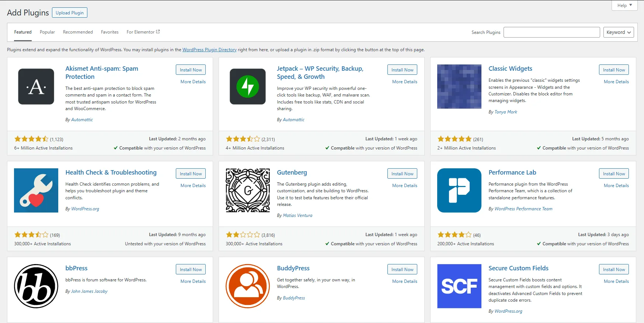The height and width of the screenshot is (323, 644).
Task: Focus the Search Plugins input field
Action: pyautogui.click(x=552, y=32)
